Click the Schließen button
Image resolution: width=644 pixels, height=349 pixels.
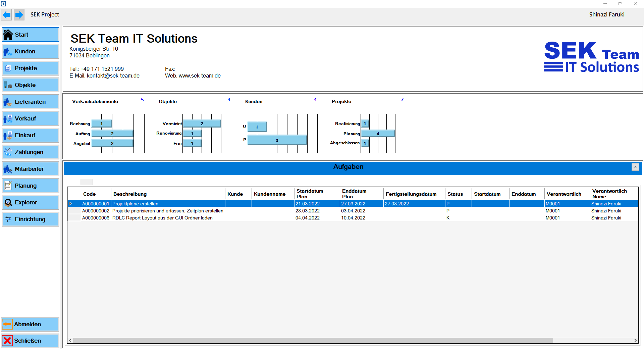click(30, 341)
